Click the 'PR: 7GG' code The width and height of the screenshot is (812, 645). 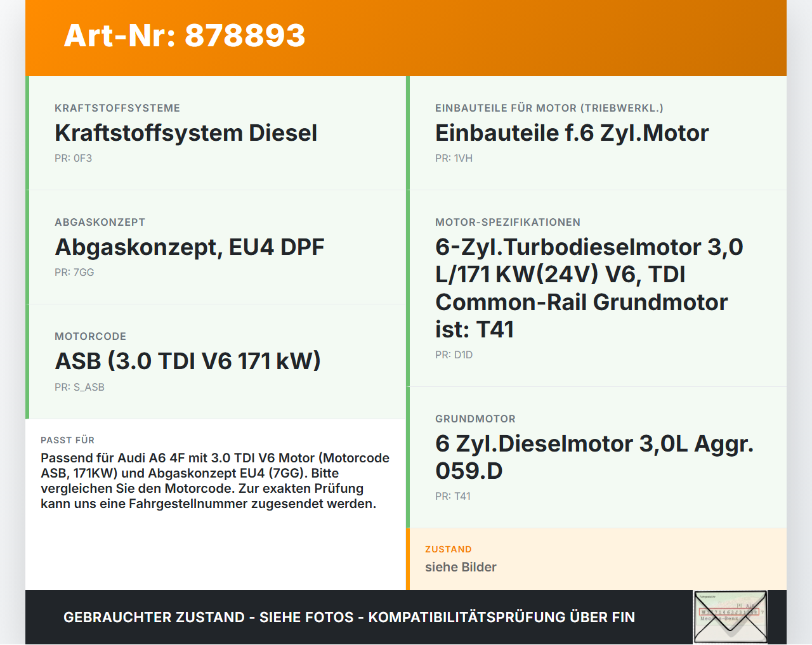[74, 273]
